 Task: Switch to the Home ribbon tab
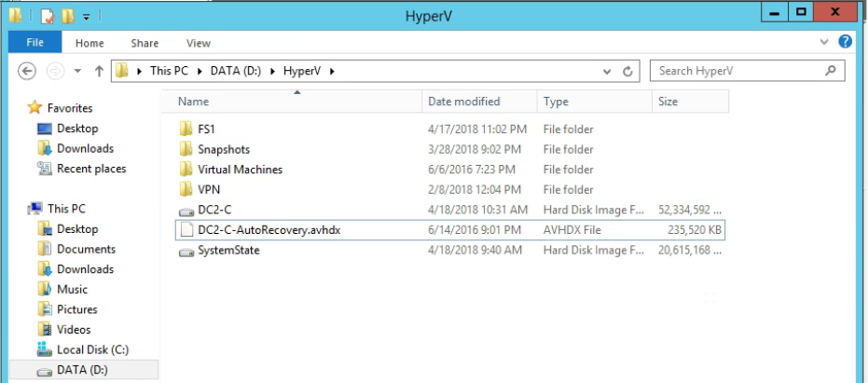90,43
